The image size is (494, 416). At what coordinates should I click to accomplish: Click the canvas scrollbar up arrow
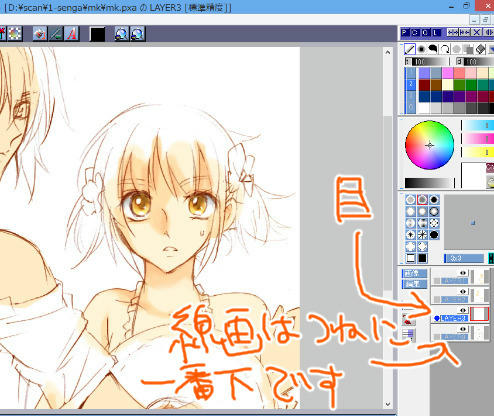(x=387, y=52)
